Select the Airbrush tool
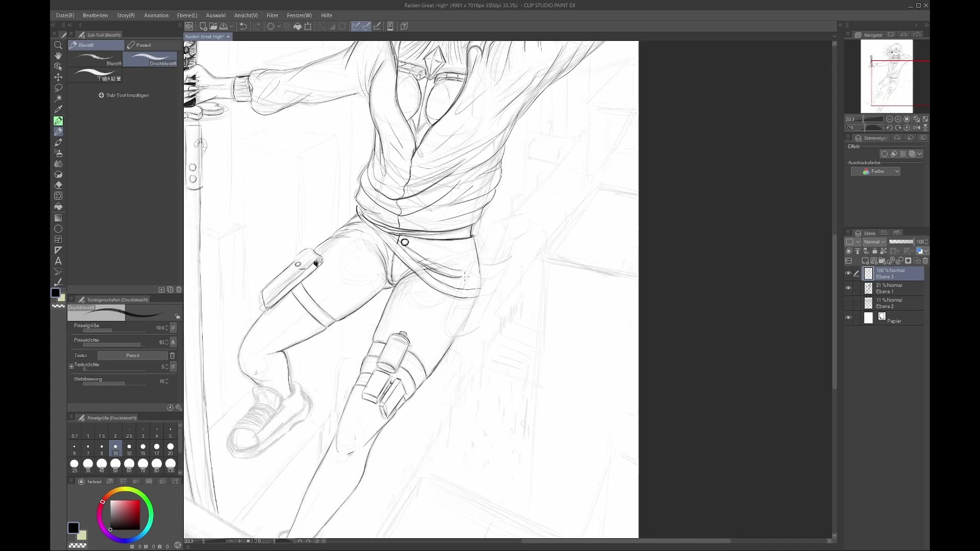 pyautogui.click(x=58, y=153)
